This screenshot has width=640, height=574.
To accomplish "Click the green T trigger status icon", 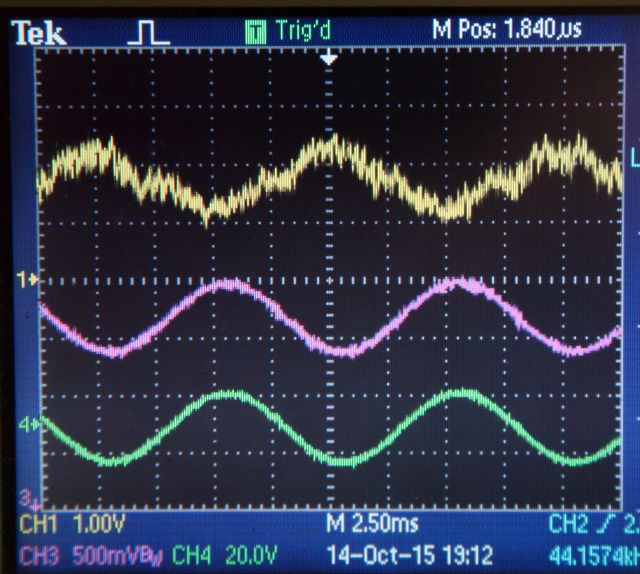I will coord(256,32).
